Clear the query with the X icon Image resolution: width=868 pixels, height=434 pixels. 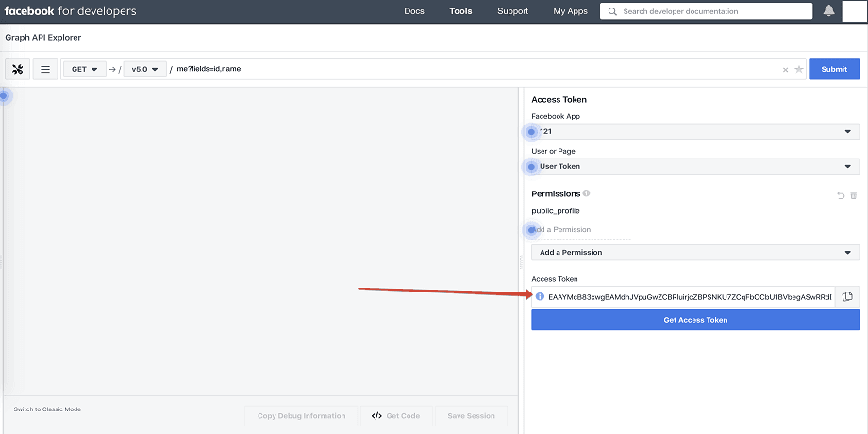coord(785,70)
